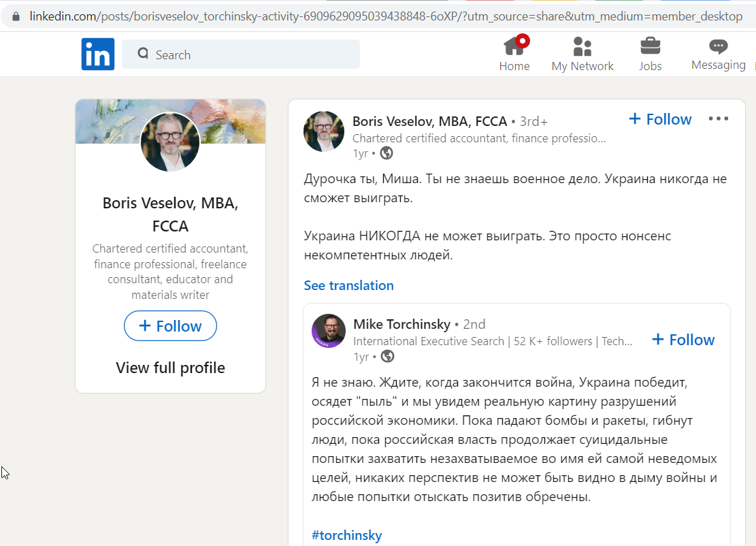Image resolution: width=756 pixels, height=546 pixels.
Task: Open the Messaging icon
Action: [x=718, y=46]
